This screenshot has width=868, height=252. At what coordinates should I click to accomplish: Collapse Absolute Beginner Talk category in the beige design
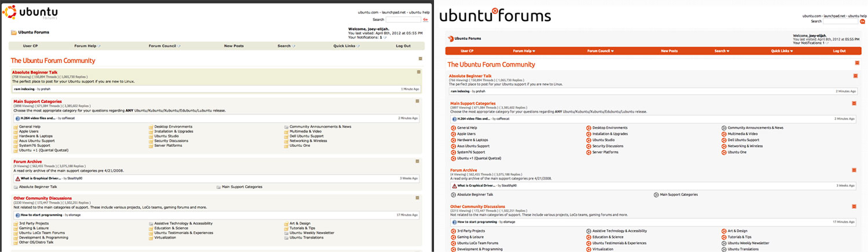tap(418, 72)
